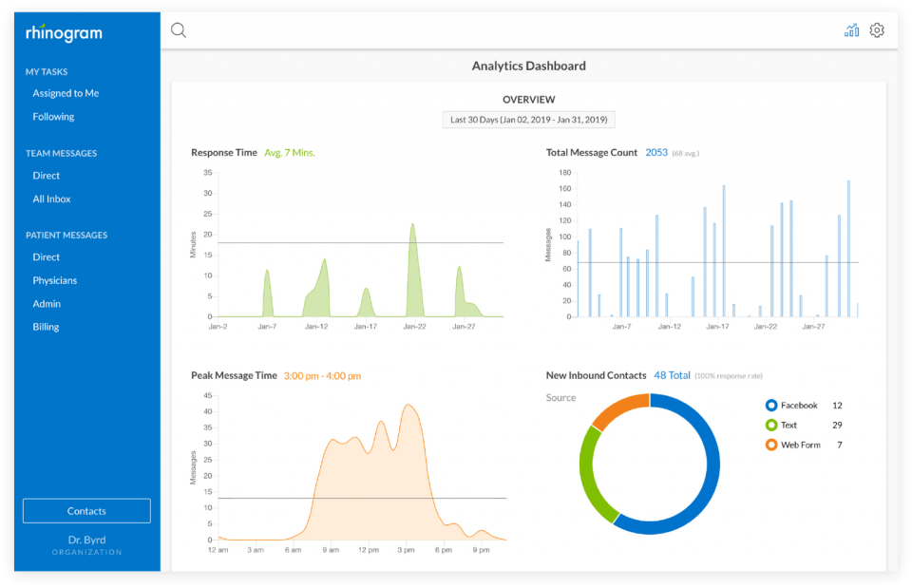Open Physicians messages
The image size is (912, 588).
point(55,280)
